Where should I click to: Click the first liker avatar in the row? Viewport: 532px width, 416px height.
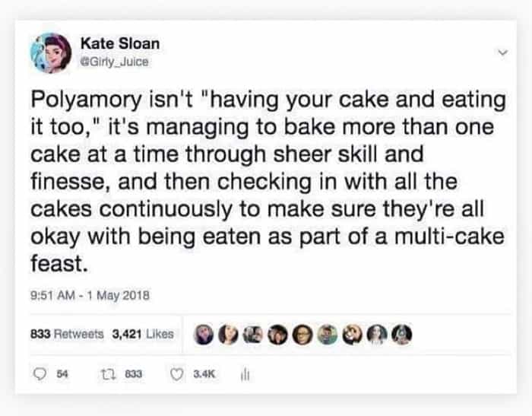tap(204, 334)
